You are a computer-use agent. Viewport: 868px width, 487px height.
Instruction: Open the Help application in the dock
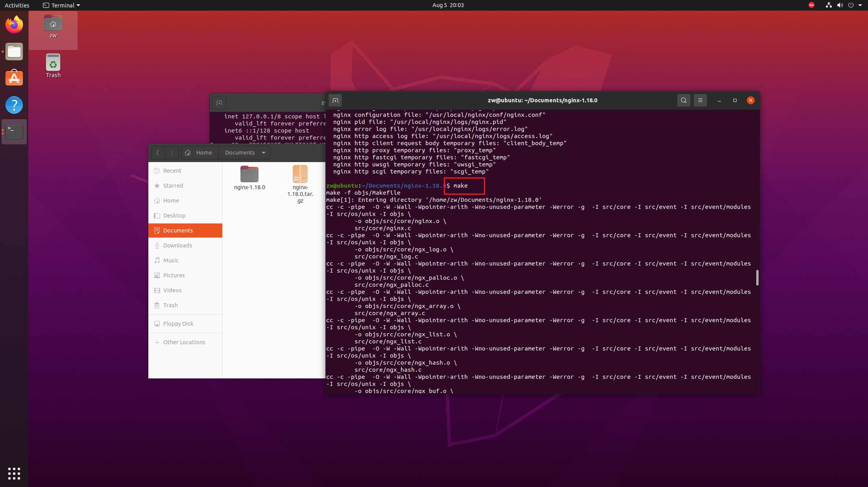(x=14, y=105)
